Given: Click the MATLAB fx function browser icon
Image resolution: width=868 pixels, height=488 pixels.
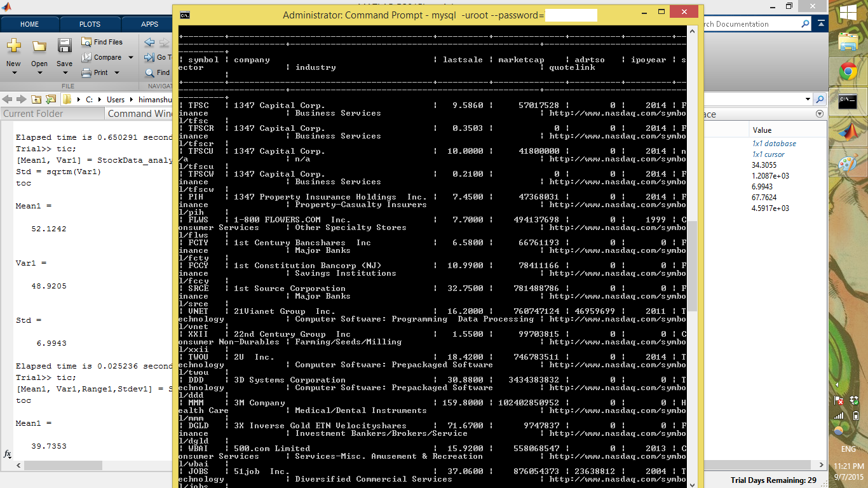Looking at the screenshot, I should pos(8,454).
